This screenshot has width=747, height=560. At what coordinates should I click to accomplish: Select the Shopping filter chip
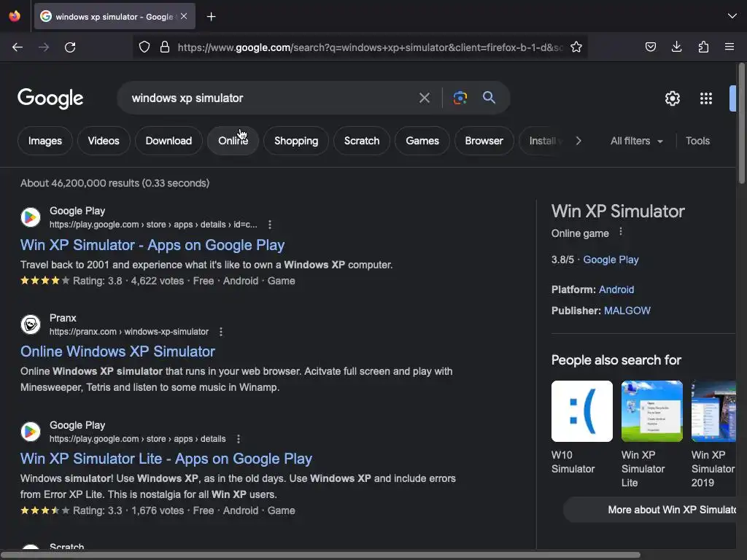[x=296, y=141]
